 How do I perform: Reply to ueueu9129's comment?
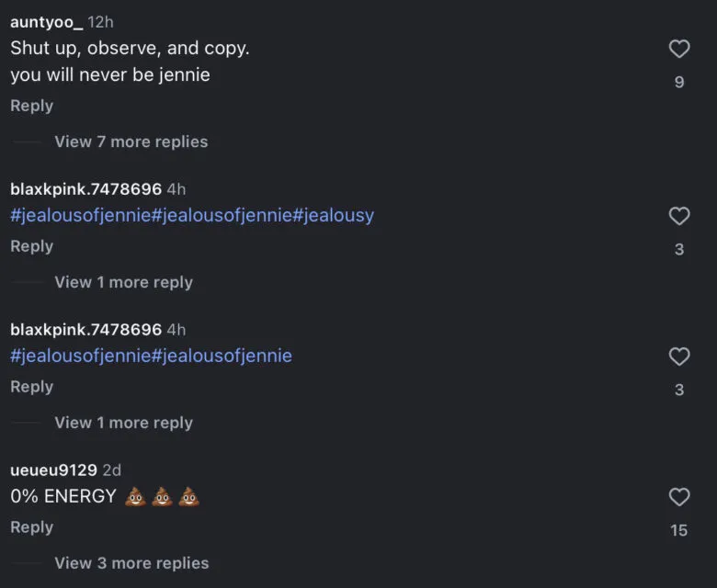point(31,527)
